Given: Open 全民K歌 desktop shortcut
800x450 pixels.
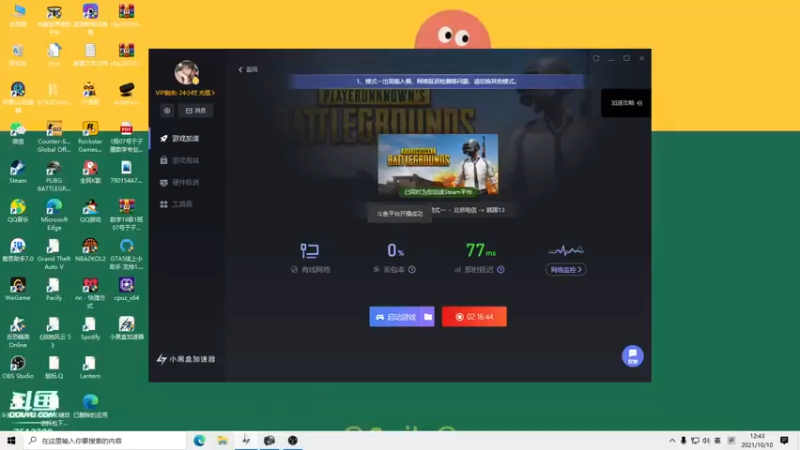Looking at the screenshot, I should click(90, 172).
